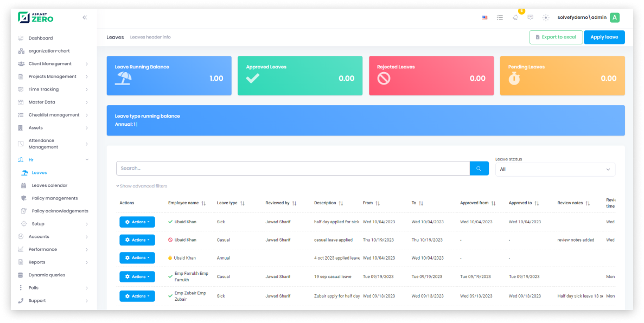This screenshot has width=644, height=323.
Task: Open the Leave status dropdown
Action: (555, 169)
